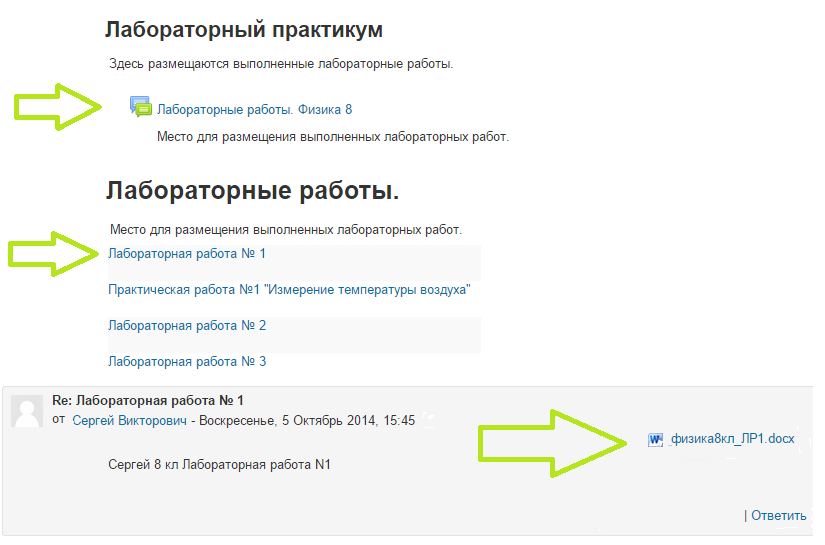Click the forum description under the Физика 8 link
825x545 pixels.
333,137
